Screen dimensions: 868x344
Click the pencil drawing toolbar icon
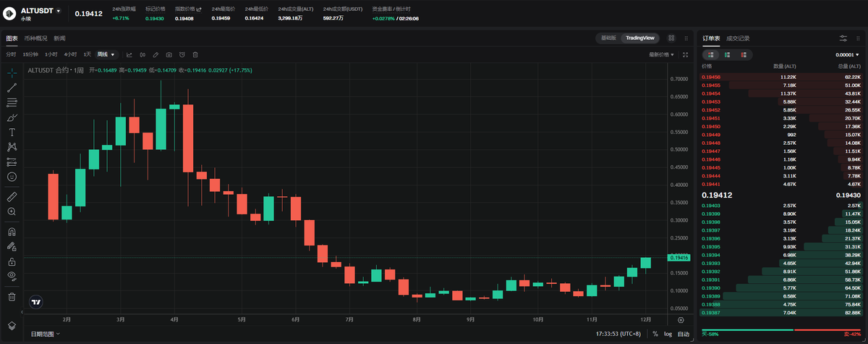pyautogui.click(x=156, y=54)
